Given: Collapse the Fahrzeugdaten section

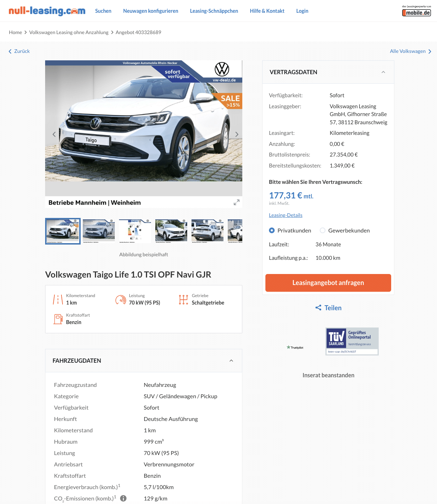Looking at the screenshot, I should coord(231,361).
